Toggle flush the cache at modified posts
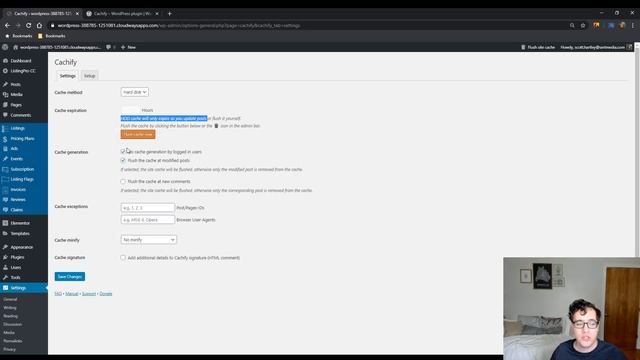Viewport: 640px width, 360px height. click(123, 160)
